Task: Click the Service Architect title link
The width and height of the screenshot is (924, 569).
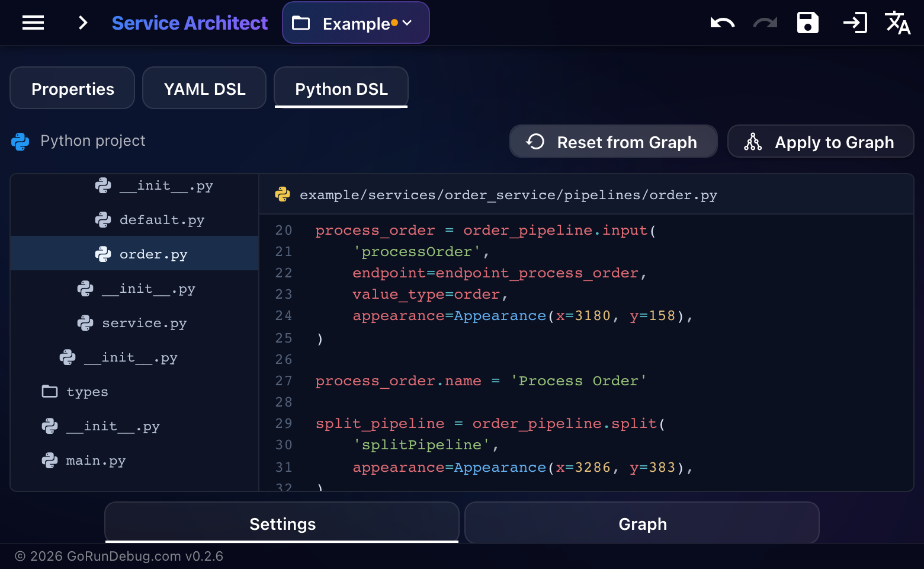Action: click(x=190, y=23)
